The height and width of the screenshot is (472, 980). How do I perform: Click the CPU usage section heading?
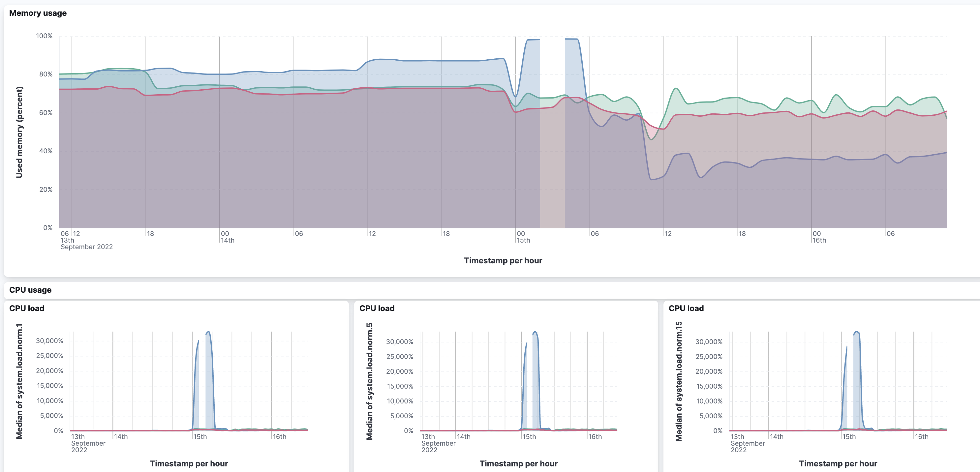[30, 290]
